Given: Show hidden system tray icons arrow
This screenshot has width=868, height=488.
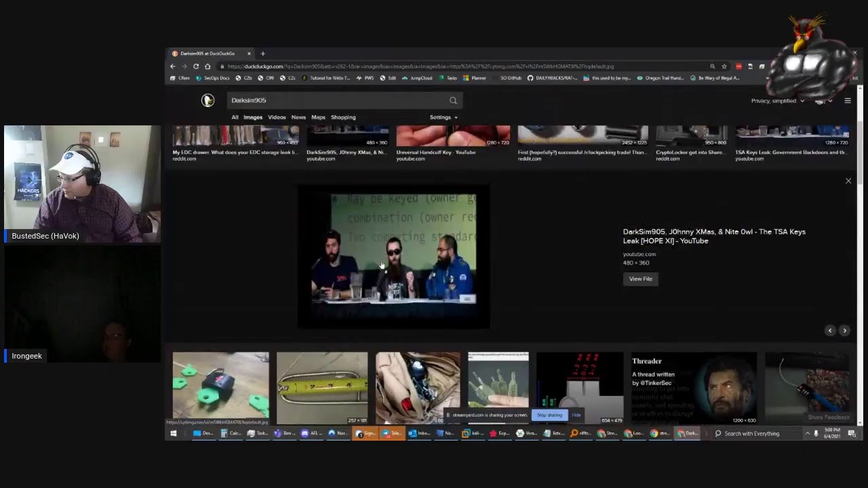Looking at the screenshot, I should (x=808, y=434).
